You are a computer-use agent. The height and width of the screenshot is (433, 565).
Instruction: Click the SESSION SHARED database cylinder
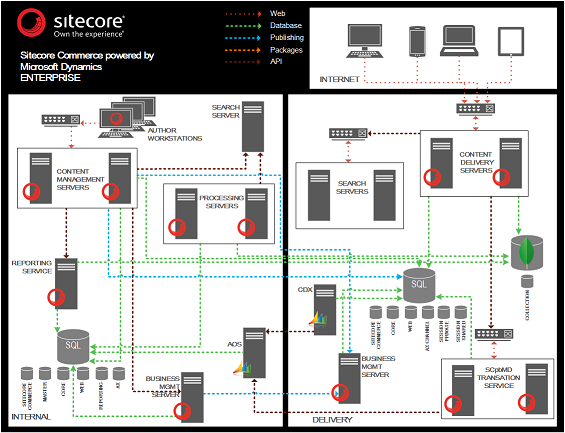click(x=461, y=312)
